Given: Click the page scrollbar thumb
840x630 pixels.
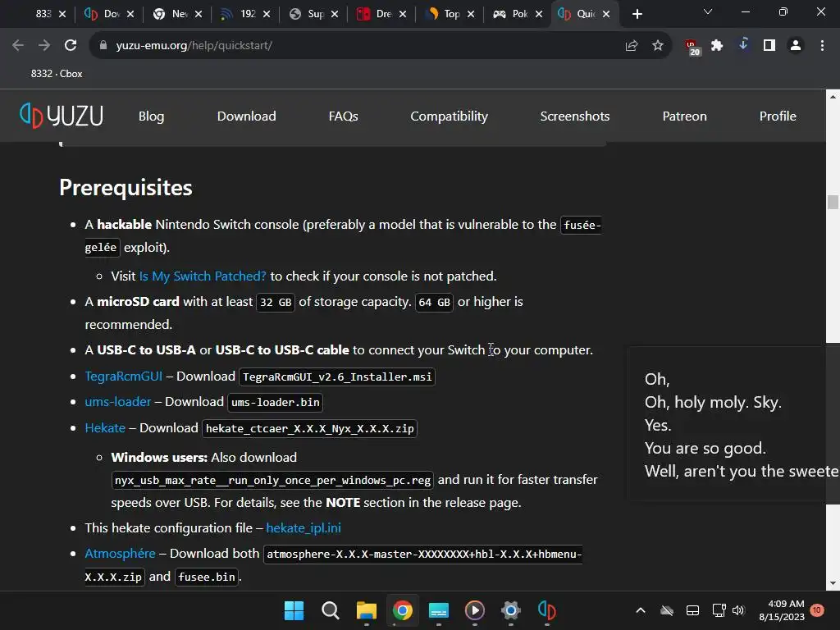Looking at the screenshot, I should [x=833, y=203].
